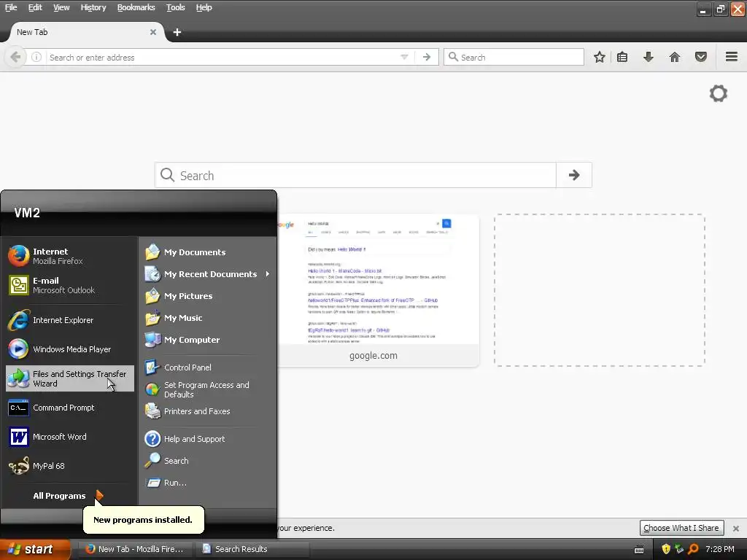Open the Help menu
Screen dimensions: 747x560
coord(204,7)
